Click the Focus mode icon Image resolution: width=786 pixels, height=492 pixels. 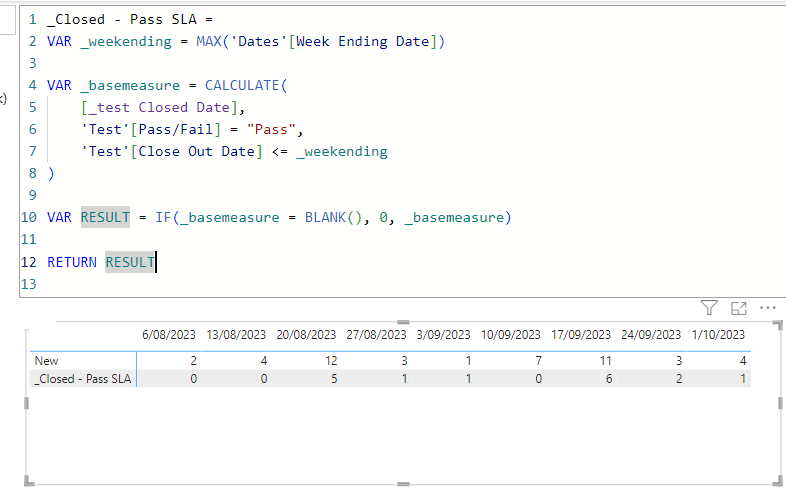(738, 308)
